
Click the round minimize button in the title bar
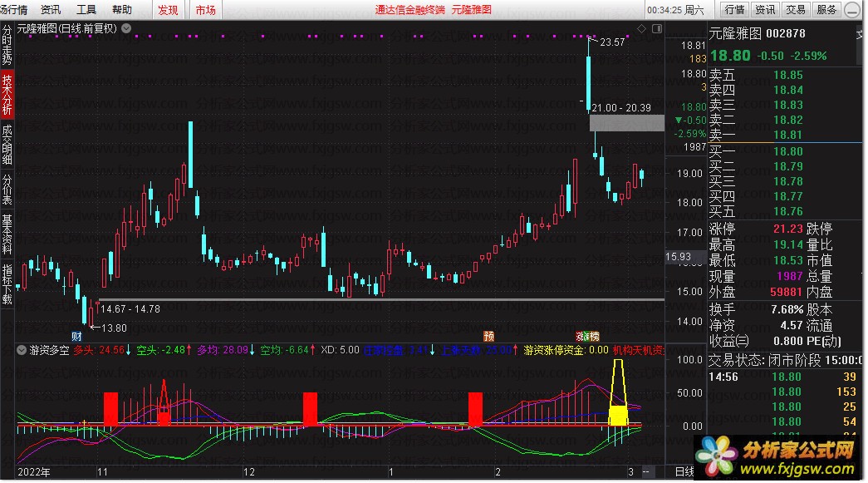(x=852, y=10)
